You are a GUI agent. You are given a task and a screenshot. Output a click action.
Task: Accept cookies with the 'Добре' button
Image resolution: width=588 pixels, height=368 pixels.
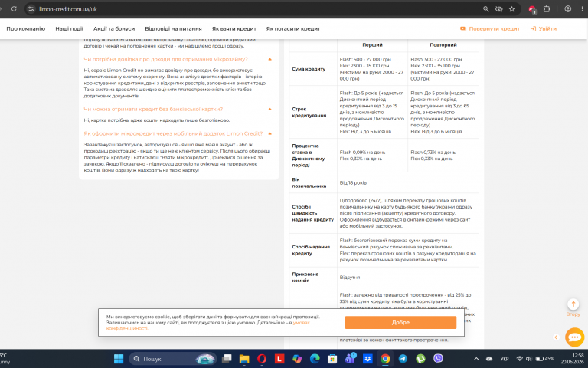[400, 322]
